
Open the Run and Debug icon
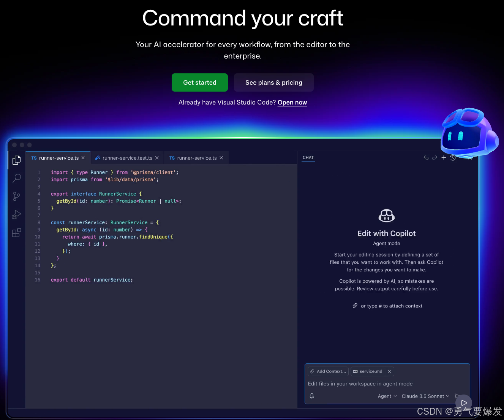(16, 215)
